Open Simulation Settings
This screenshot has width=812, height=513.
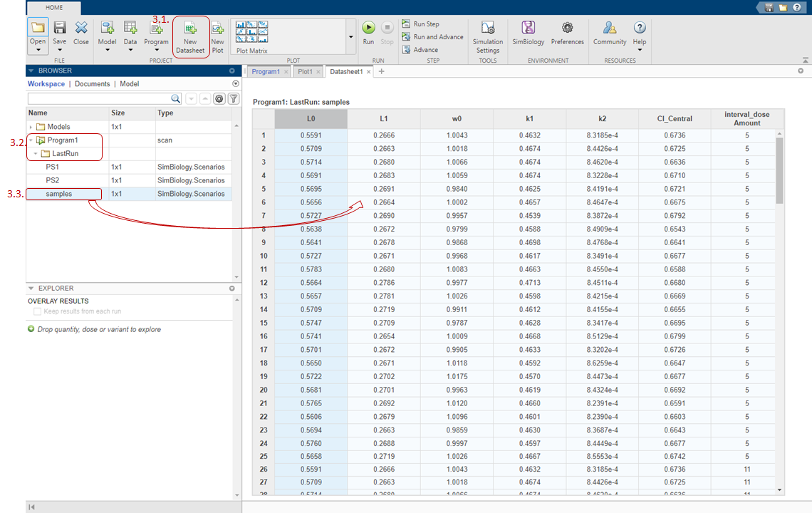click(x=488, y=28)
